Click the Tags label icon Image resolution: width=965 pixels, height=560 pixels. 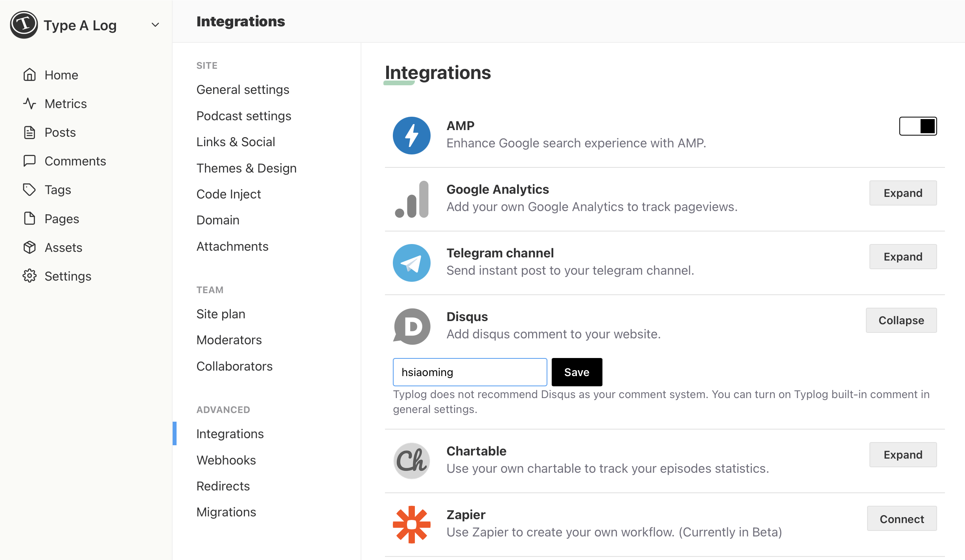29,190
